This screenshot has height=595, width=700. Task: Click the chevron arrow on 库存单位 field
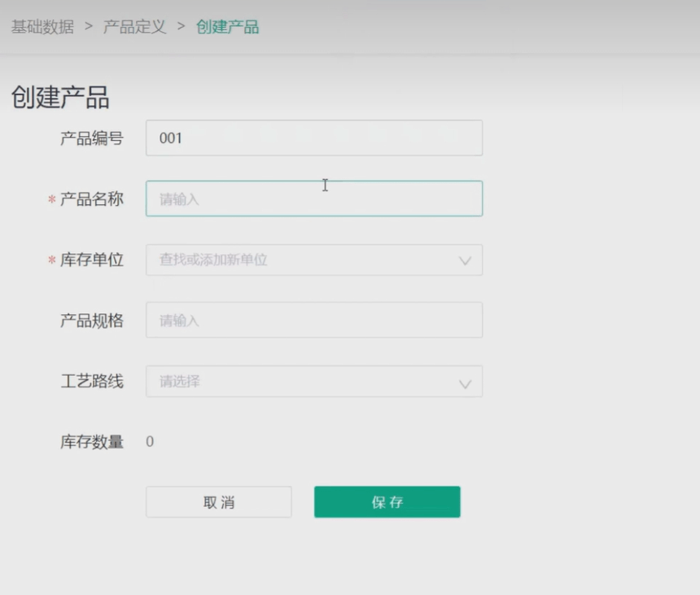[x=464, y=260]
